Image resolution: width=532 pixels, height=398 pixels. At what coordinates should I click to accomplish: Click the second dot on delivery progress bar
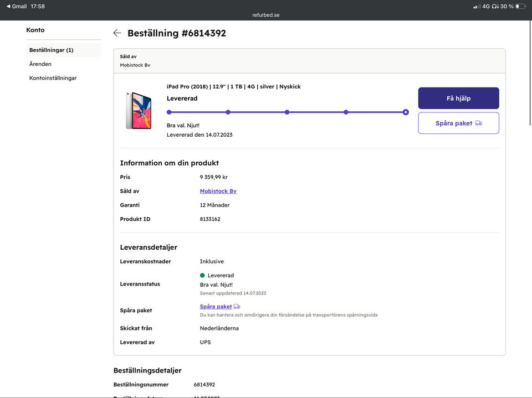click(228, 112)
